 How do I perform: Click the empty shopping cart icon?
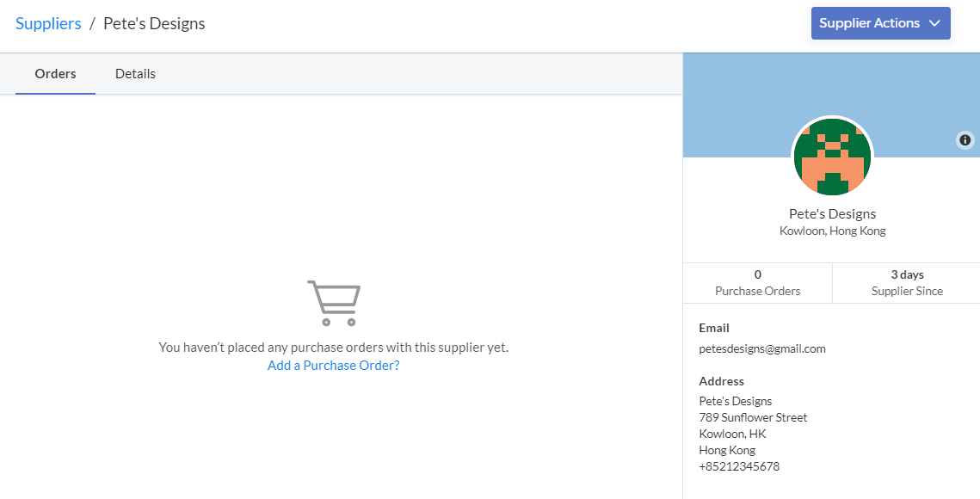334,303
